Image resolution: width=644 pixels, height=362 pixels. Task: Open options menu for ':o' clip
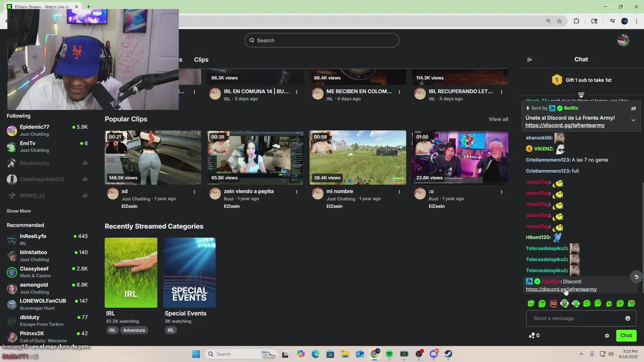tap(502, 192)
